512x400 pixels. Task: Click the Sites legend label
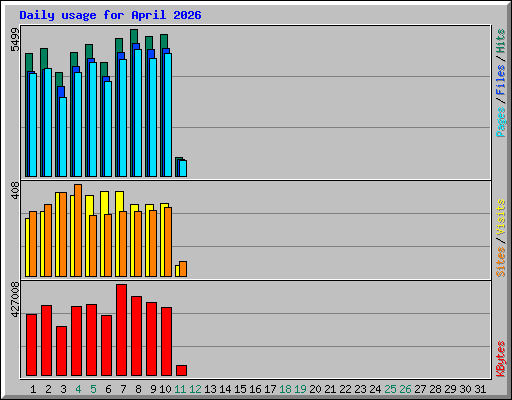(x=500, y=262)
